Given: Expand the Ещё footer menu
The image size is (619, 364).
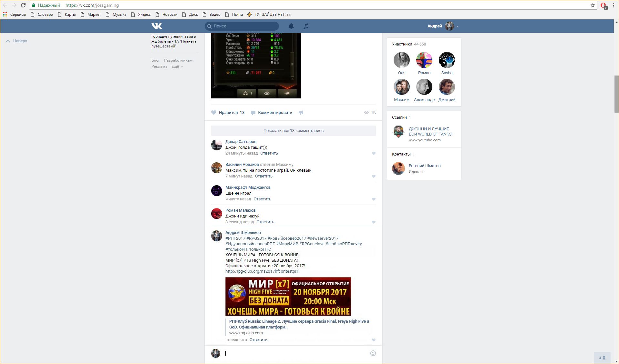Looking at the screenshot, I should click(x=177, y=66).
